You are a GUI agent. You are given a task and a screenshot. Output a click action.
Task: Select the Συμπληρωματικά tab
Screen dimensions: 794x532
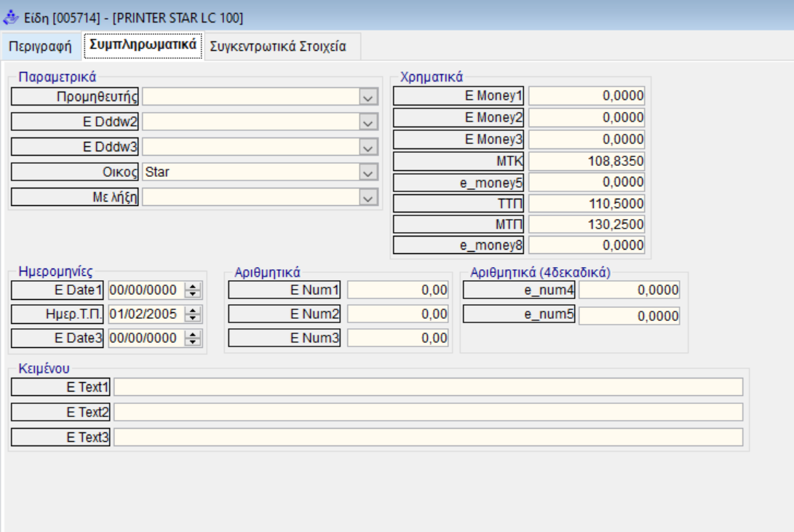[142, 46]
